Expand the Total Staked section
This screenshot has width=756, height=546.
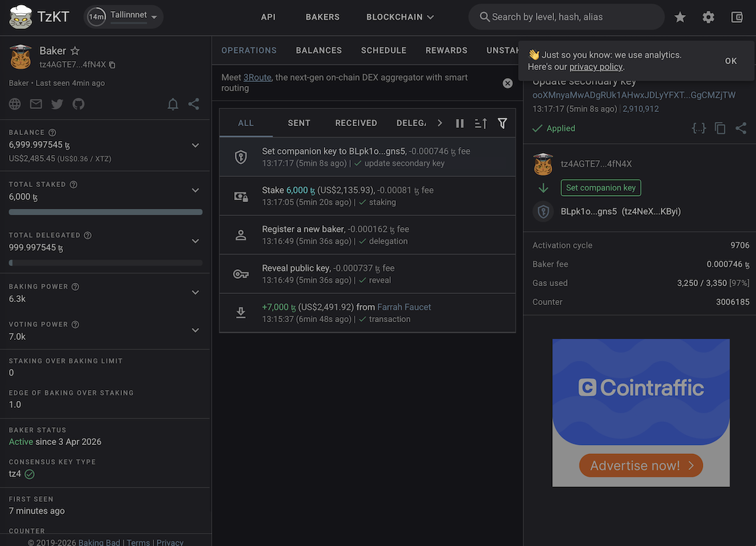pos(195,190)
